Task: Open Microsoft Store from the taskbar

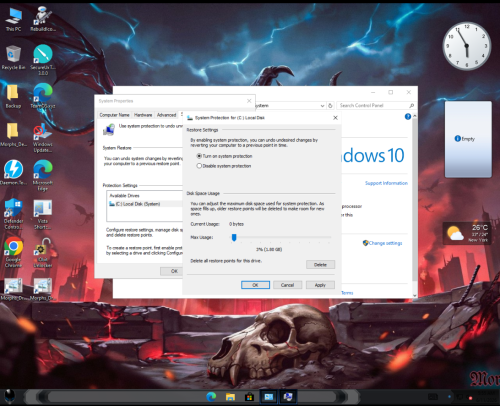Action: pos(249,397)
